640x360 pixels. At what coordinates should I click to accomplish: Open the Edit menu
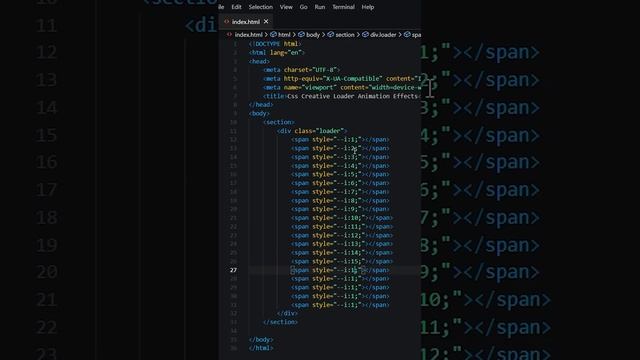(x=236, y=7)
